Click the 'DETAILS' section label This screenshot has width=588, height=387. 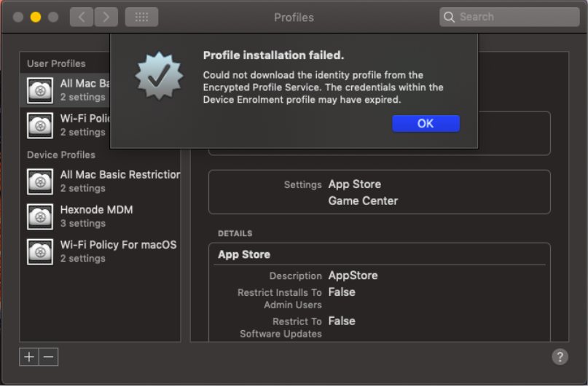pyautogui.click(x=235, y=233)
